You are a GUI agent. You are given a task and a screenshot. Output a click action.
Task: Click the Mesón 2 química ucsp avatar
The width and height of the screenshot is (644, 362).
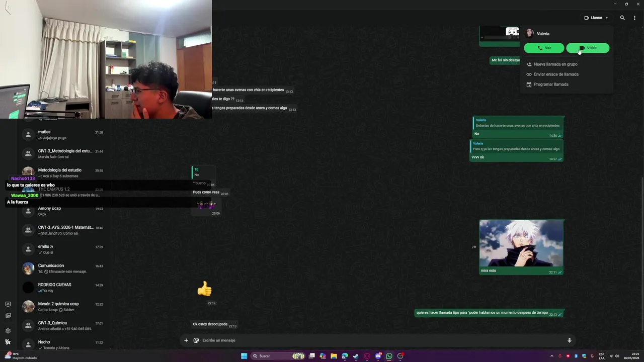tap(28, 307)
